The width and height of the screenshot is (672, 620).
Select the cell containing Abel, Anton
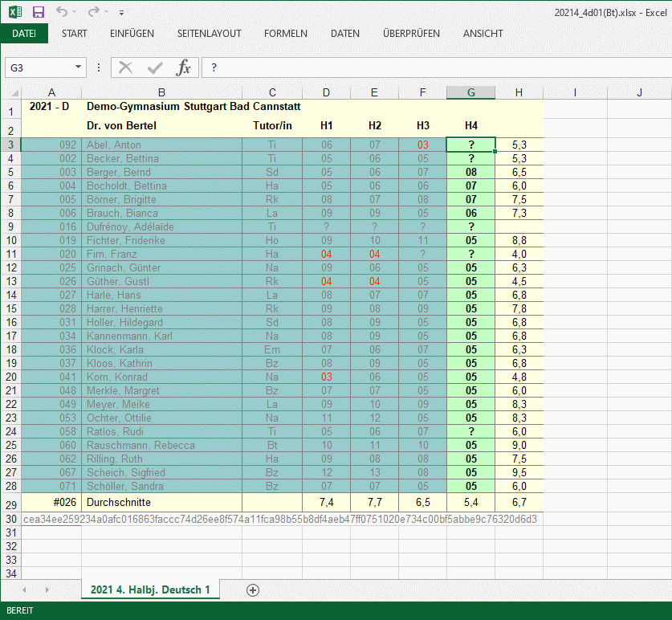coord(161,145)
